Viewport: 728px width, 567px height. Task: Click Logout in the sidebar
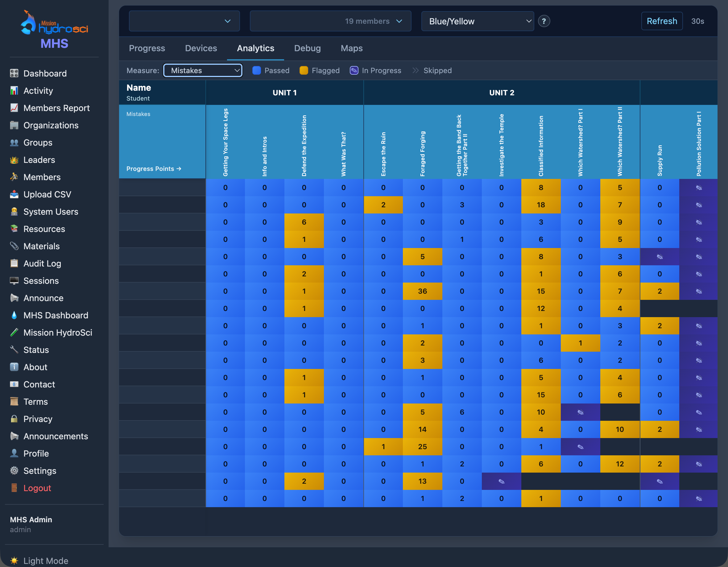[x=37, y=488]
